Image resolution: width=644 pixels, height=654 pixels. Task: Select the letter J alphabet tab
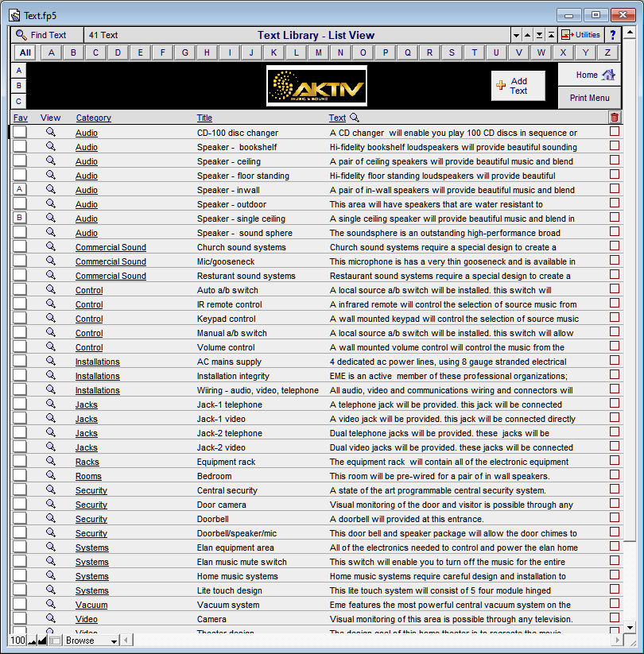pos(251,52)
